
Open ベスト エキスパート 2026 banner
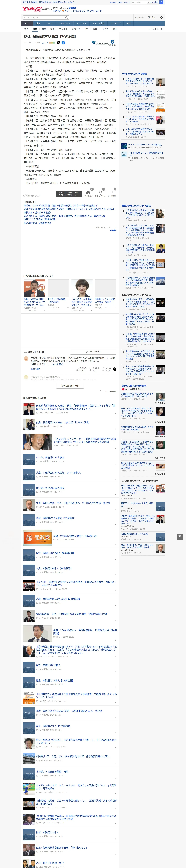pyautogui.click(x=143, y=146)
